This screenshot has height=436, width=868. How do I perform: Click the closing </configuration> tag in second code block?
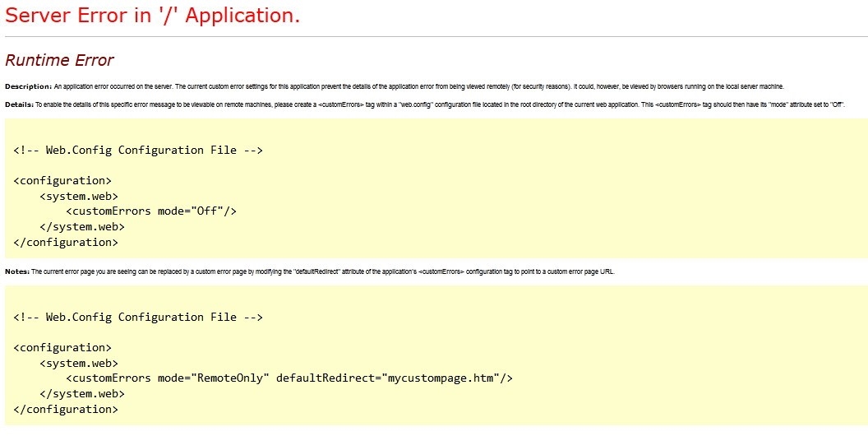[66, 409]
